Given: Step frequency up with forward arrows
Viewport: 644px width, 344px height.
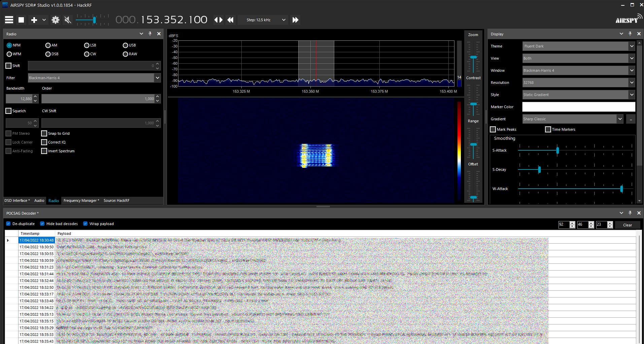Looking at the screenshot, I should click(295, 20).
